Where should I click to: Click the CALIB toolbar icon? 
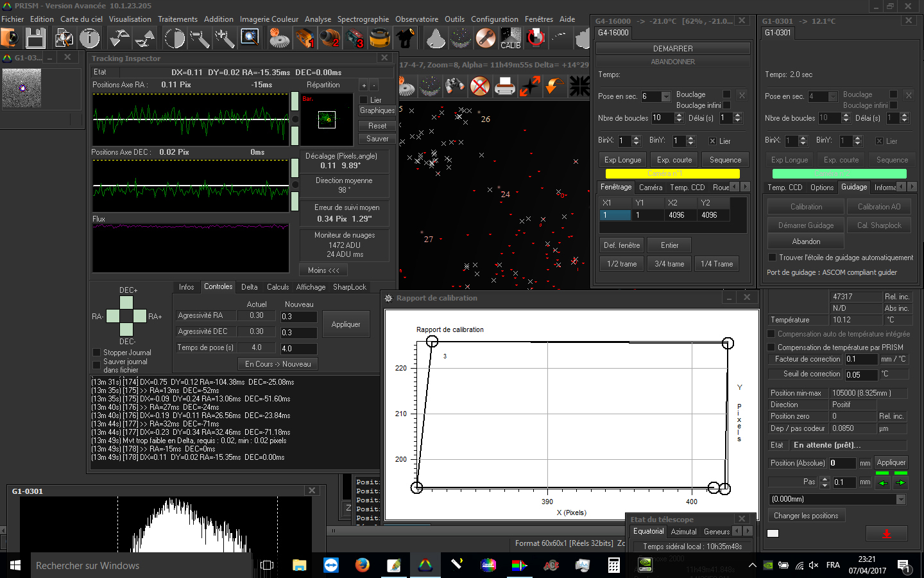click(x=510, y=39)
